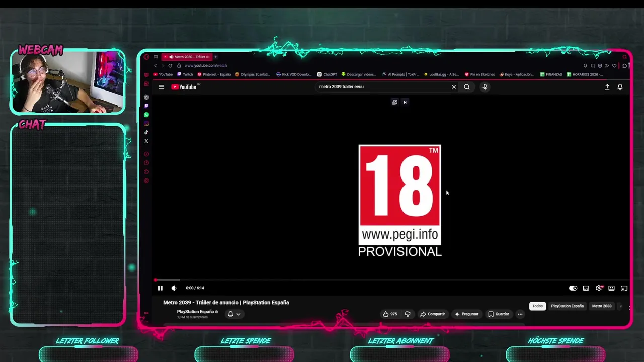644x362 pixels.
Task: Select the PlayStation España filter chip
Action: click(x=567, y=306)
